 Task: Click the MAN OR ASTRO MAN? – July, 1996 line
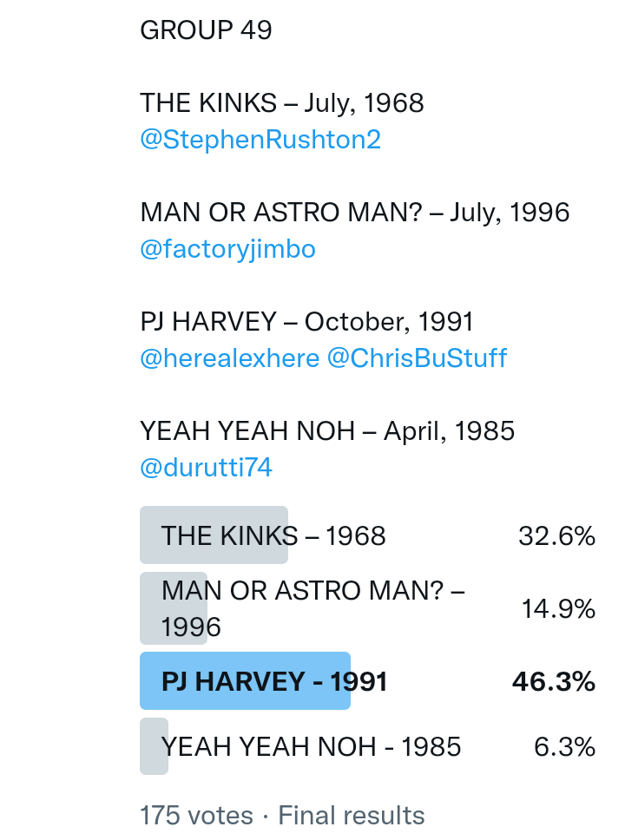(354, 213)
